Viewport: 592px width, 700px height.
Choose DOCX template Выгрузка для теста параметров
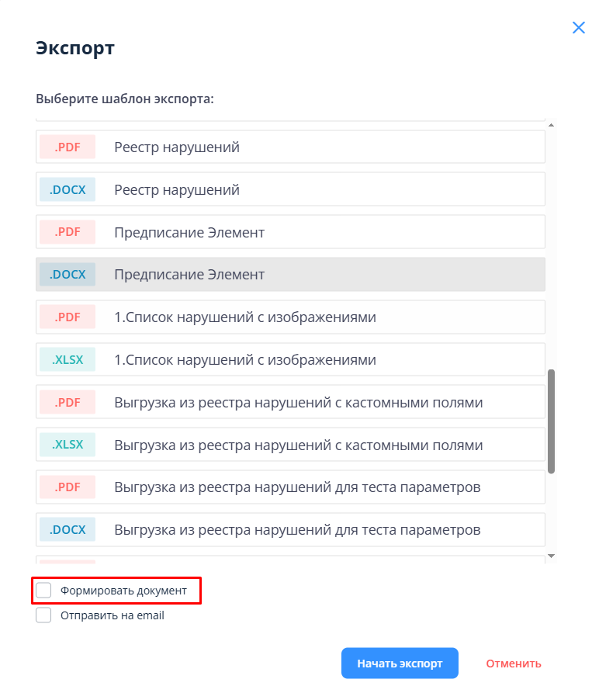click(x=297, y=531)
